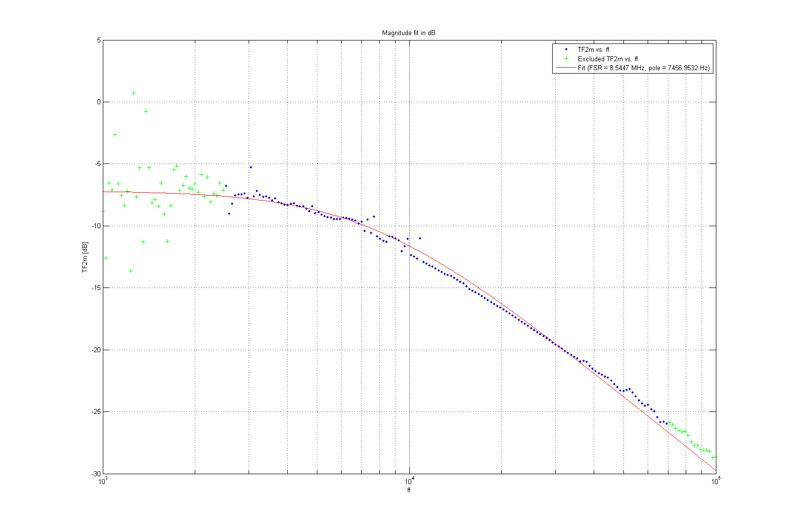Click the red line sample in legend
This screenshot has width=791, height=532.
567,68
